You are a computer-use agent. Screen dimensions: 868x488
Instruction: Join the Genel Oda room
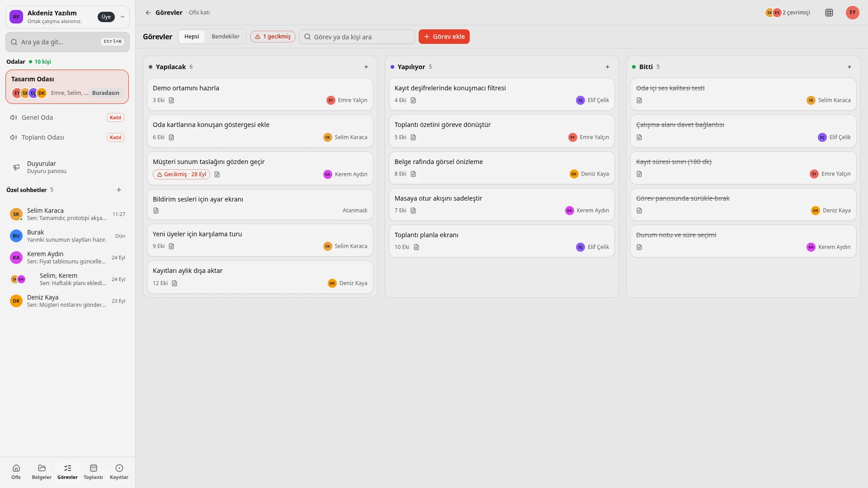(115, 117)
